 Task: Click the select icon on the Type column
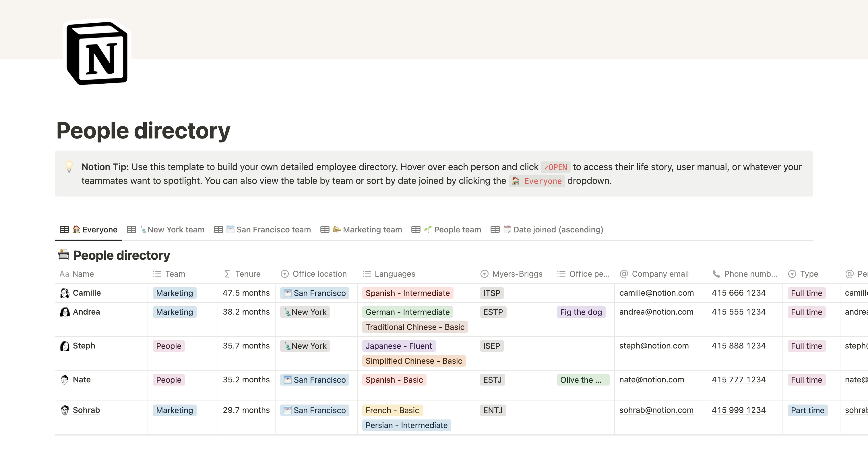792,274
